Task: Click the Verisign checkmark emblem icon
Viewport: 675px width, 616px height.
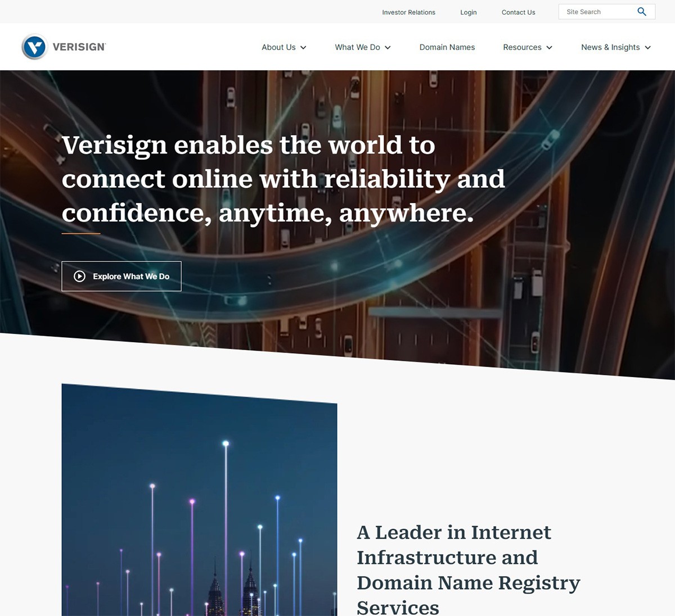Action: pos(34,47)
